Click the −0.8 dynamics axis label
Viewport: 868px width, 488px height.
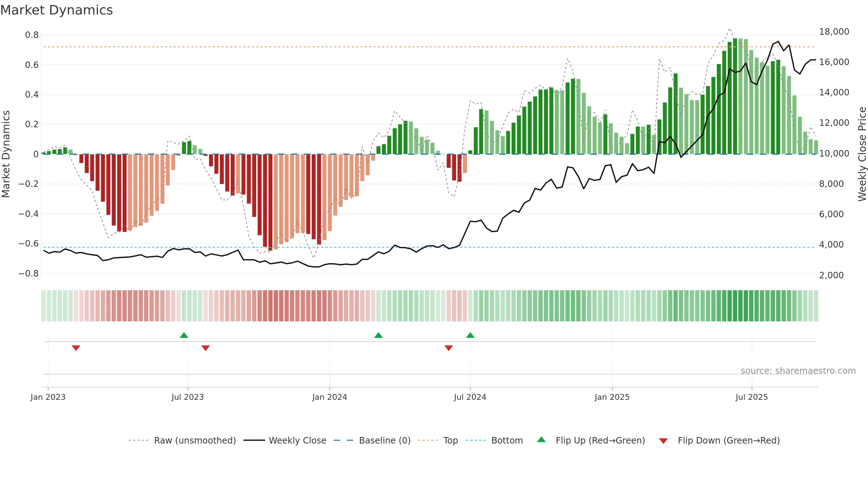(29, 274)
